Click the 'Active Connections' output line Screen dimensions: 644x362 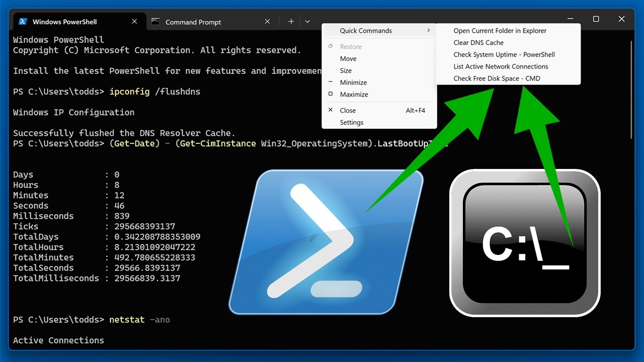tap(58, 340)
